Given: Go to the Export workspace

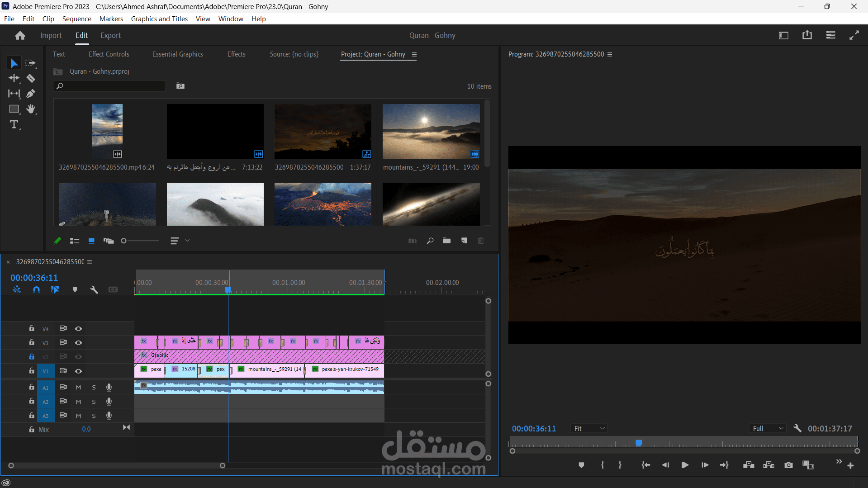Looking at the screenshot, I should coord(110,35).
